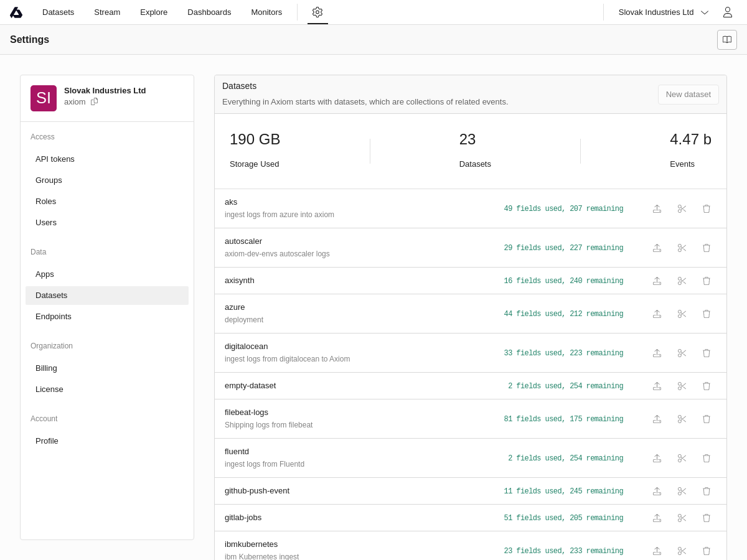Click the trim scissors icon for autoscaler

(682, 248)
